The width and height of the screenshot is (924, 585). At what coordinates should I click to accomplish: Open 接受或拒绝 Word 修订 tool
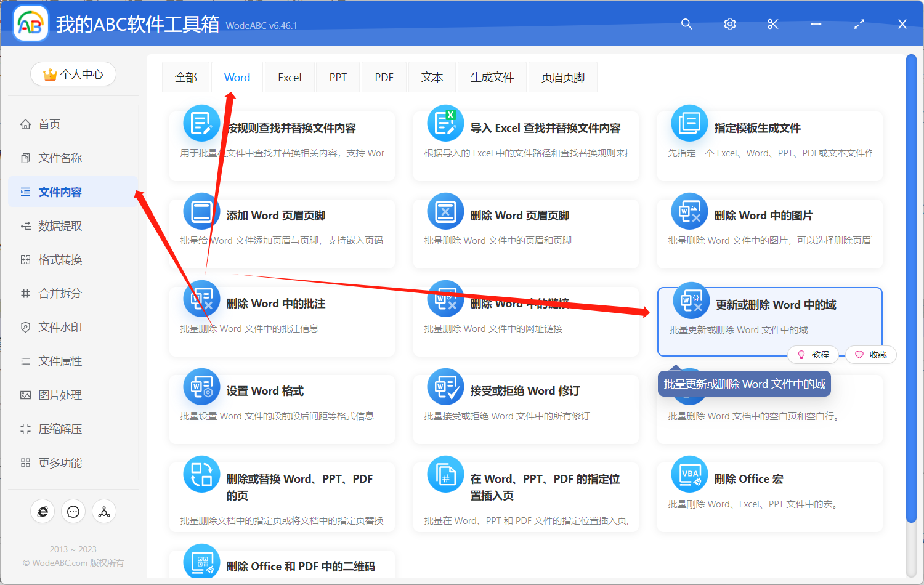point(525,408)
